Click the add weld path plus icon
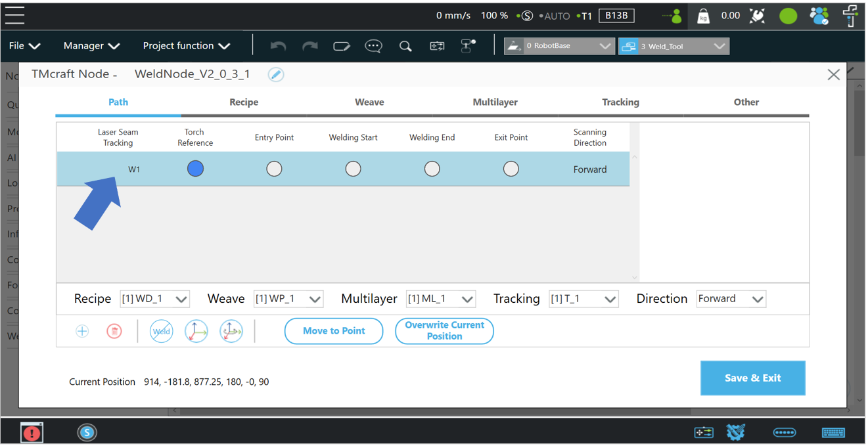The image size is (868, 446). [82, 331]
